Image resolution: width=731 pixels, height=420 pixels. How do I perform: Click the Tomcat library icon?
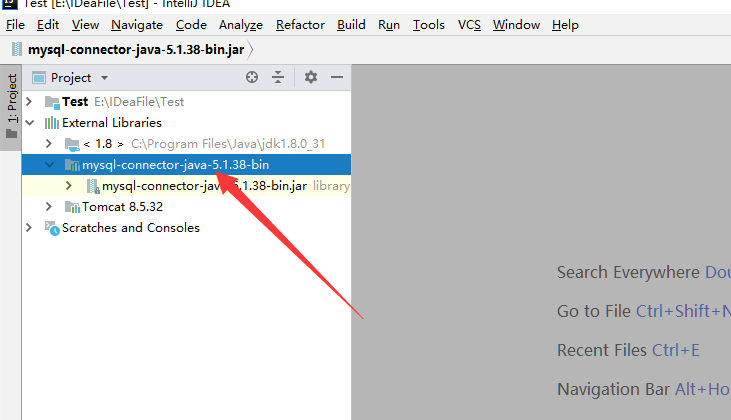click(x=72, y=207)
